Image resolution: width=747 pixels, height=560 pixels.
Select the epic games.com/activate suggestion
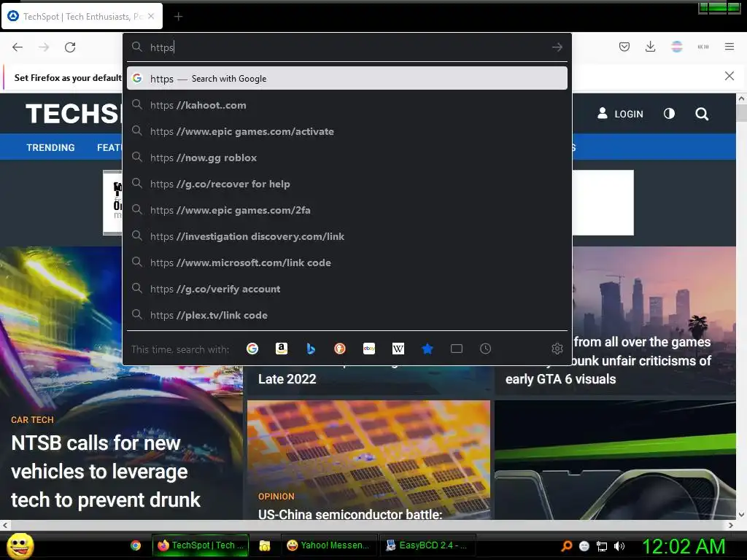point(347,131)
